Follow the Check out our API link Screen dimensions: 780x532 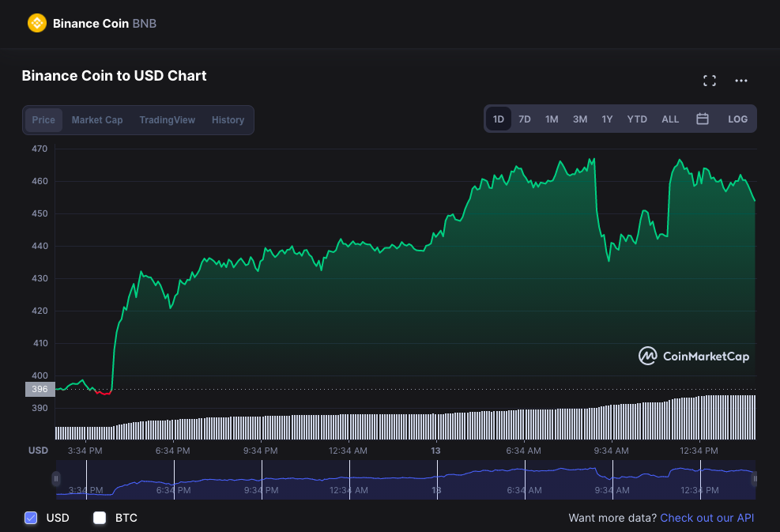click(707, 518)
